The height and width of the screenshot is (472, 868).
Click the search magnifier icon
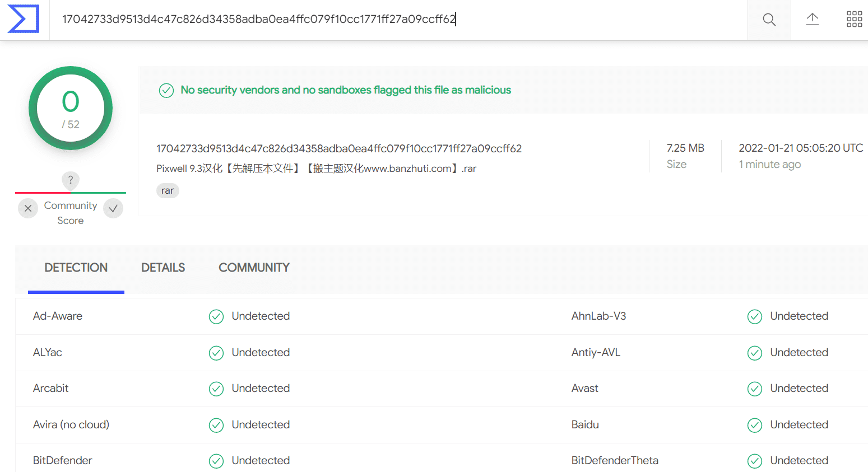(x=769, y=20)
